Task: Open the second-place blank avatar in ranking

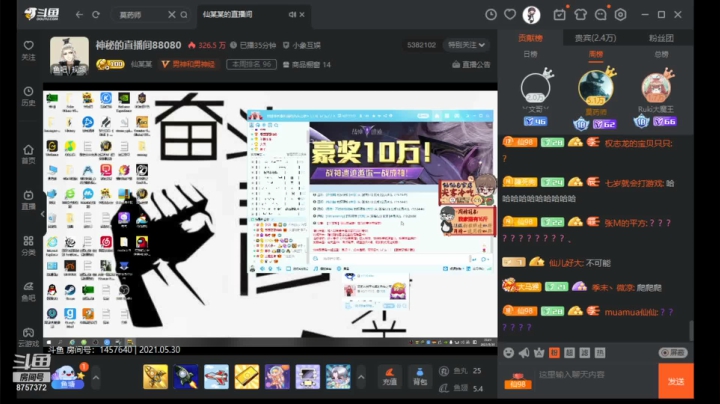Action: tap(535, 88)
